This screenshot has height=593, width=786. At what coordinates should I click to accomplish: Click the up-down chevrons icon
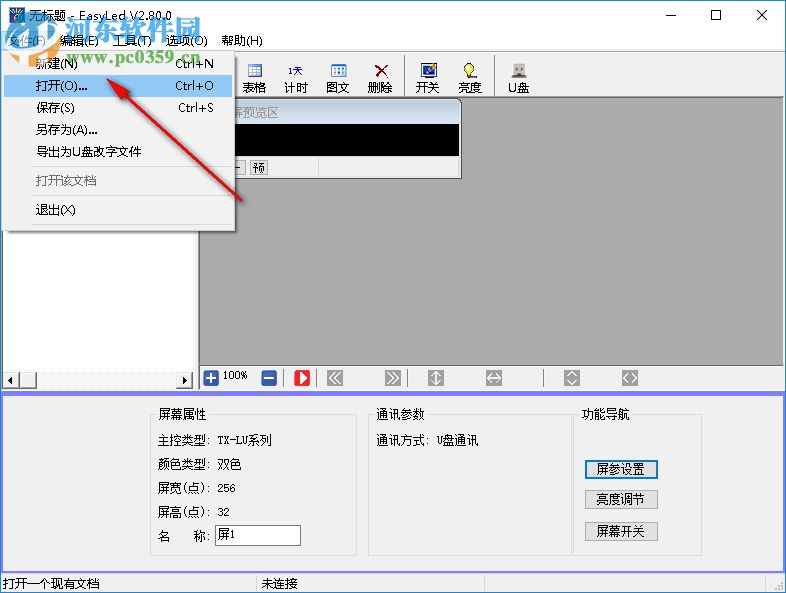click(x=572, y=378)
